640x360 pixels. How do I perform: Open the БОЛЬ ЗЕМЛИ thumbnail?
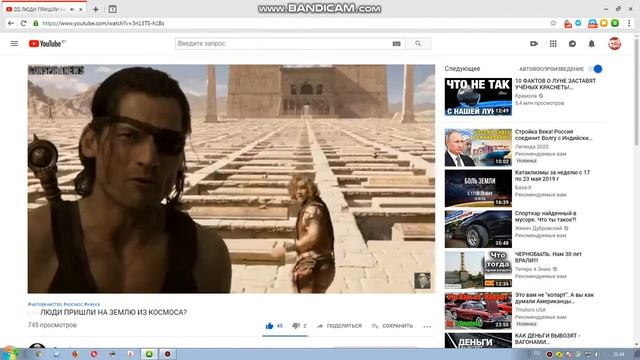point(478,188)
